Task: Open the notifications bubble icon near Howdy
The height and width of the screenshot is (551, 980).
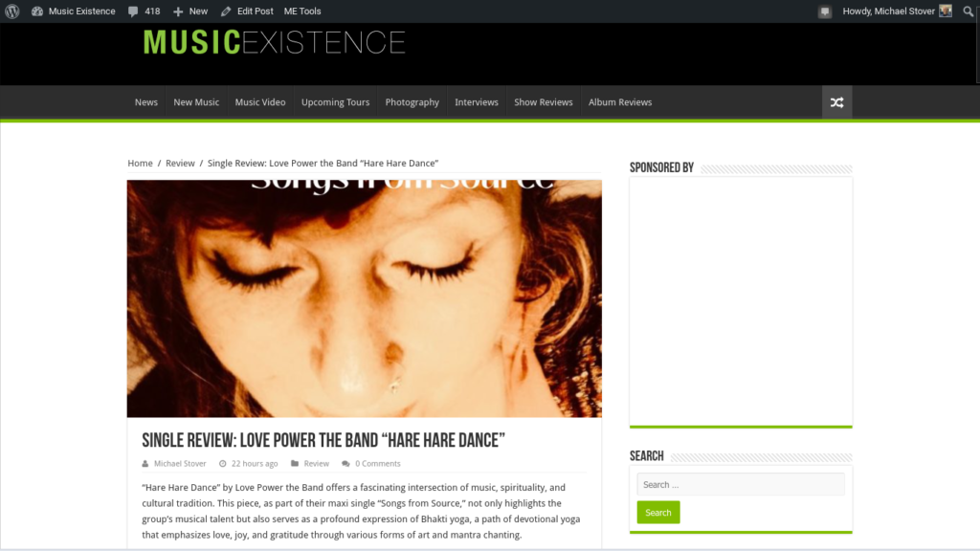Action: pos(825,11)
